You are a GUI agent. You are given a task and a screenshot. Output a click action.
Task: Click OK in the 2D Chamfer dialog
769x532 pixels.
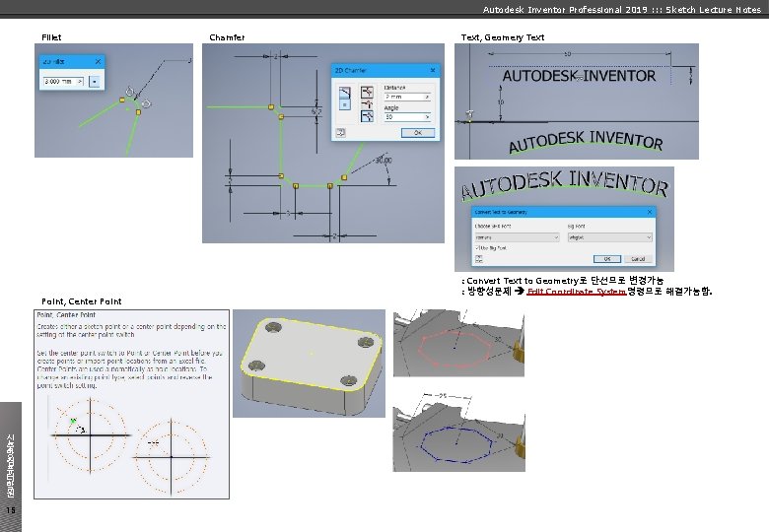[x=418, y=133]
